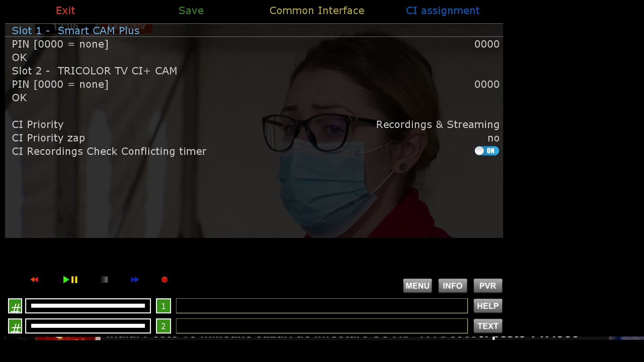Click the green Save option
The image size is (644, 362).
click(191, 11)
